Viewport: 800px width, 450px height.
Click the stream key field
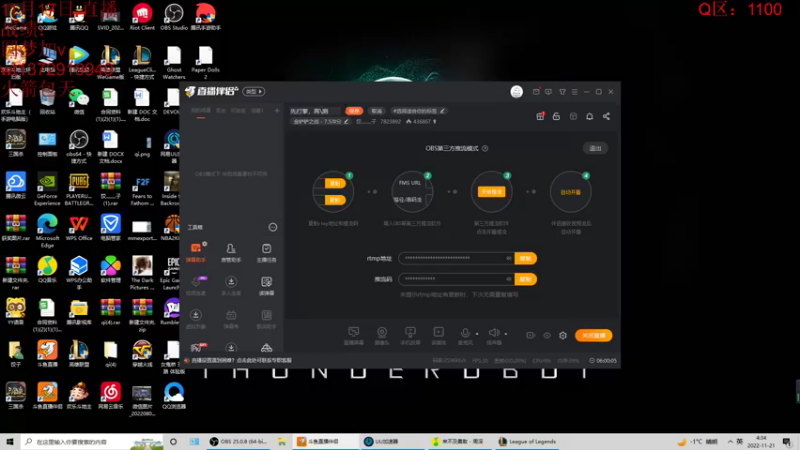tap(456, 279)
